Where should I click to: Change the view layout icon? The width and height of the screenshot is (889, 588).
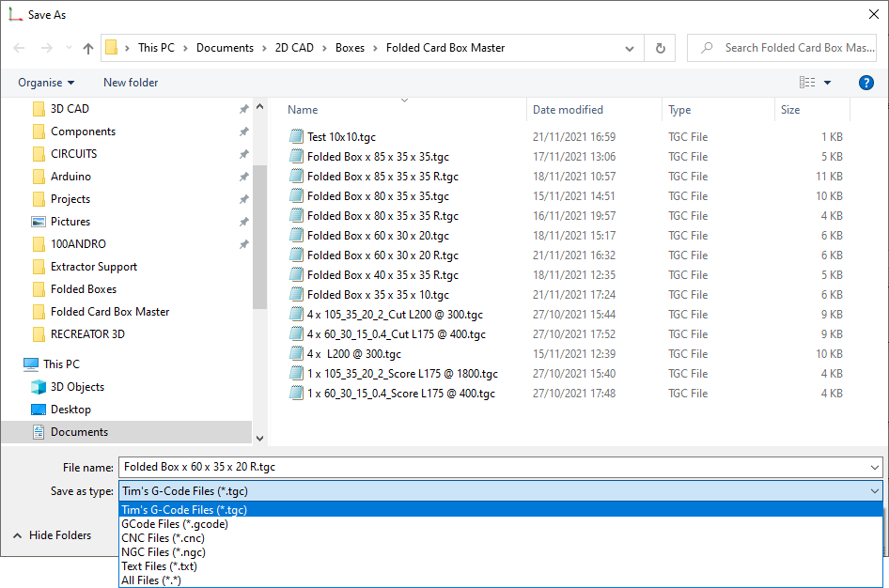click(807, 83)
